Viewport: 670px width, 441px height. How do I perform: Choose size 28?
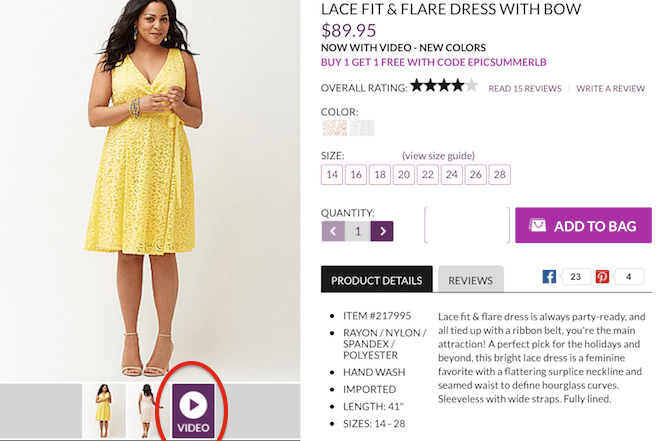click(500, 175)
